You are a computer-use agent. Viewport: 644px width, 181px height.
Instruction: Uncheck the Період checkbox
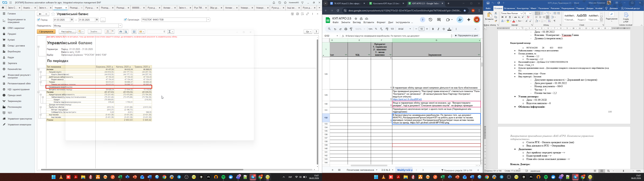[x=39, y=20]
